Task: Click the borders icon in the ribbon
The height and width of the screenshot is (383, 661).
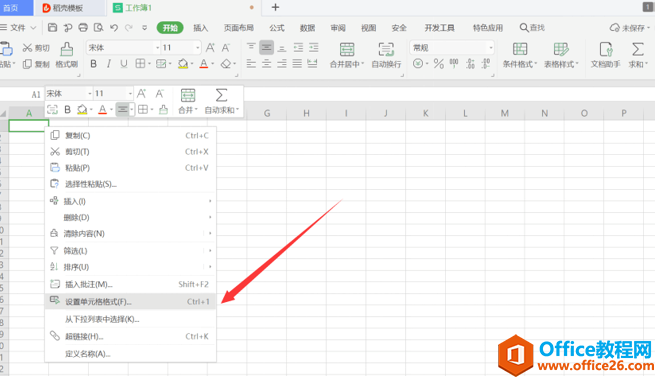Action: (140, 64)
